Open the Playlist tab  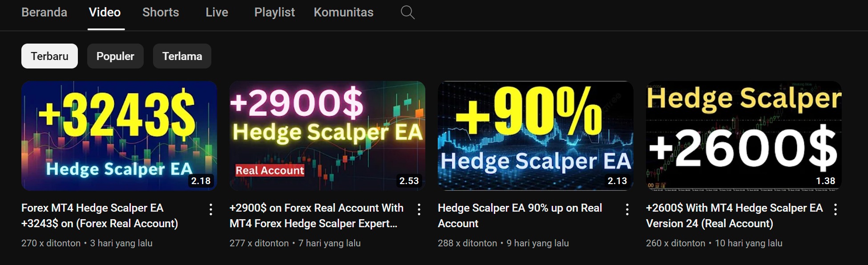coord(275,12)
